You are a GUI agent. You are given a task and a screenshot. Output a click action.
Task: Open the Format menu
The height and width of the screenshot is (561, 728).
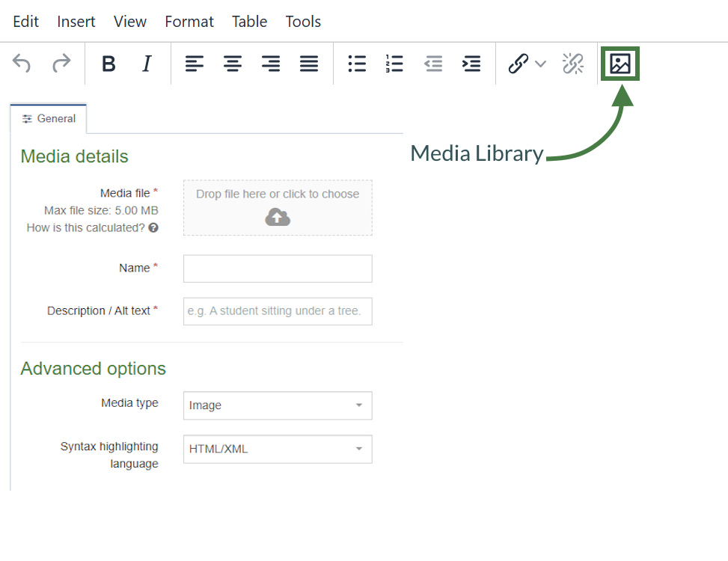[189, 22]
